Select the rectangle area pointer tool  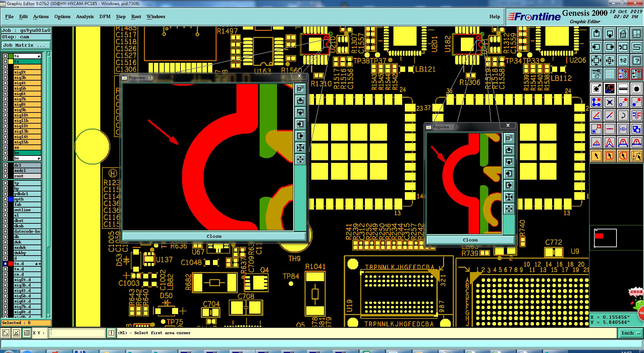610,156
